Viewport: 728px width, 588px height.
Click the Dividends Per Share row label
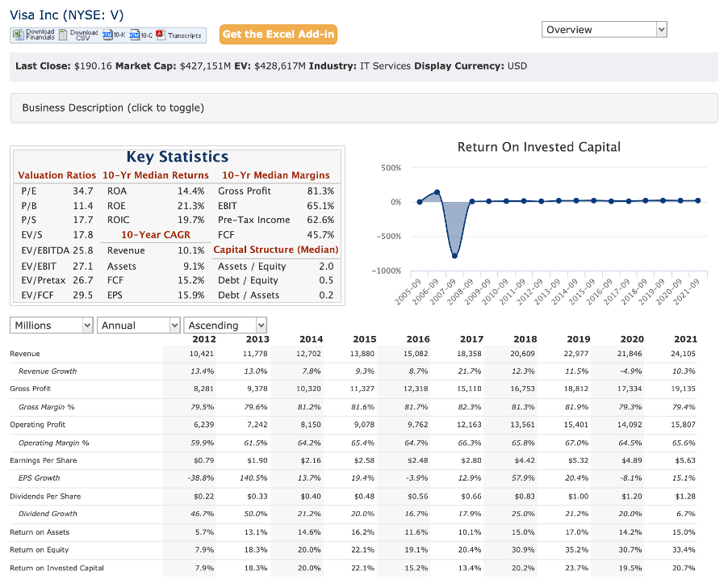click(45, 497)
